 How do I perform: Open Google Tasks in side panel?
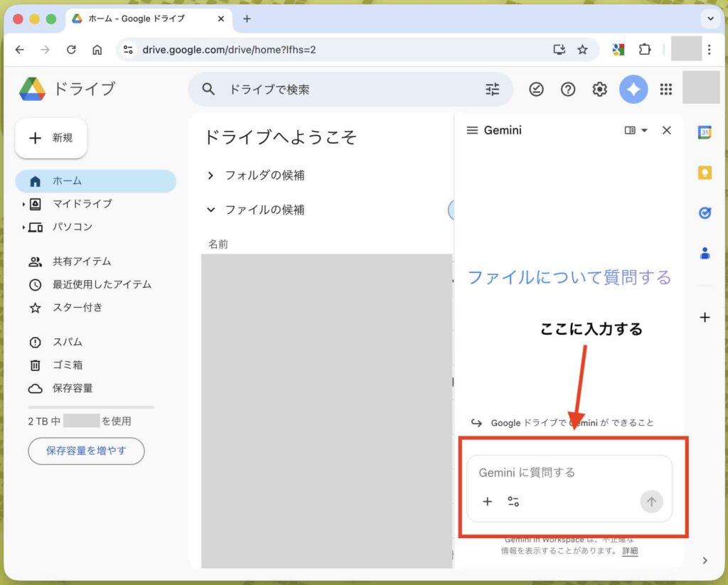(x=705, y=213)
